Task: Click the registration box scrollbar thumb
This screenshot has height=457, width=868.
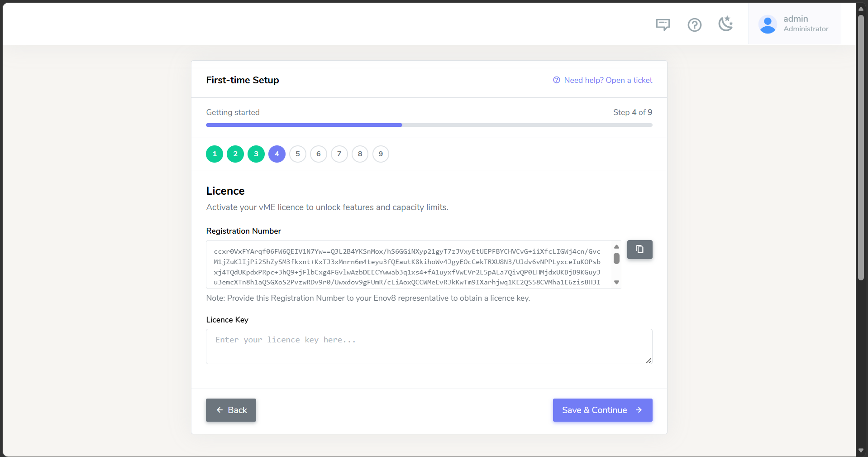Action: pyautogui.click(x=616, y=258)
